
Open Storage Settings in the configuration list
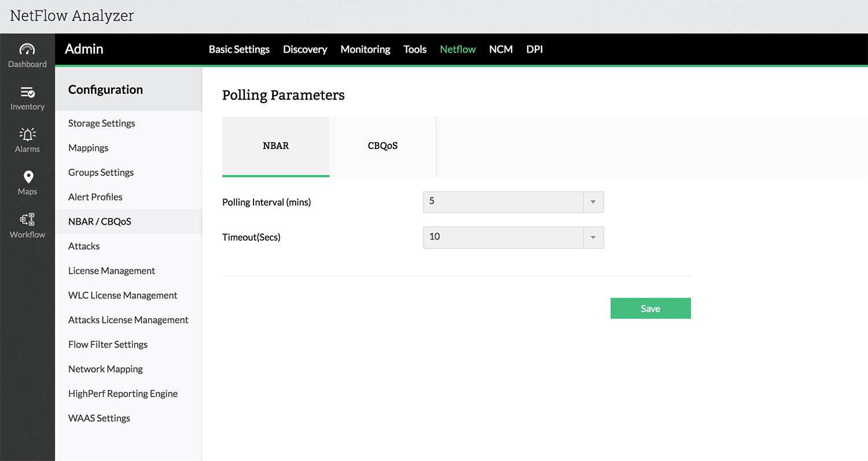click(x=101, y=123)
